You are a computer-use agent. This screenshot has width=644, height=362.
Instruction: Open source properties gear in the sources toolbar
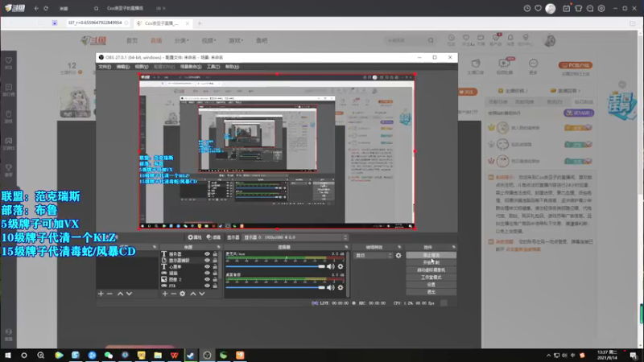click(x=183, y=294)
